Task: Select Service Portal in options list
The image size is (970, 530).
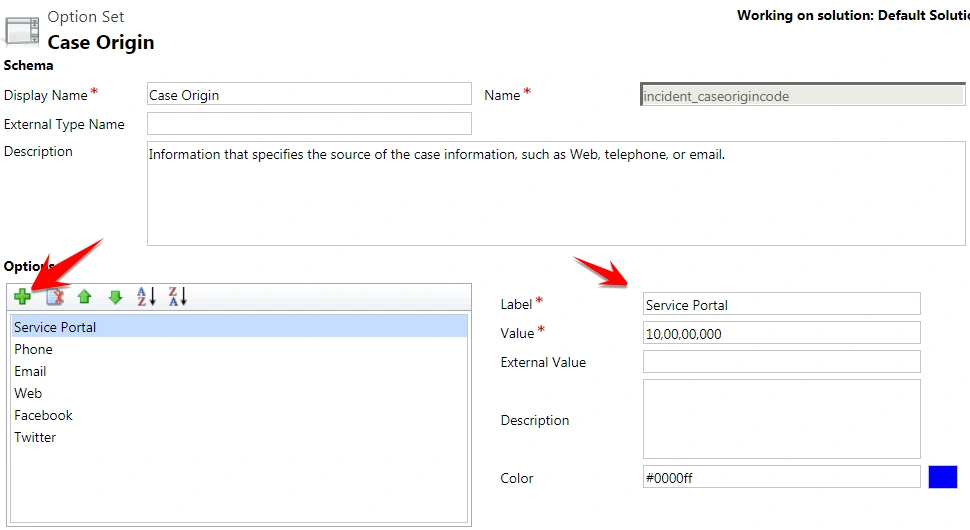Action: (x=239, y=327)
